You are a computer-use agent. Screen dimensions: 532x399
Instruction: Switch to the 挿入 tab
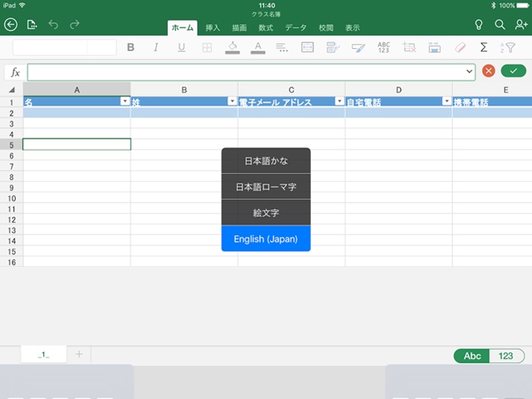point(213,27)
